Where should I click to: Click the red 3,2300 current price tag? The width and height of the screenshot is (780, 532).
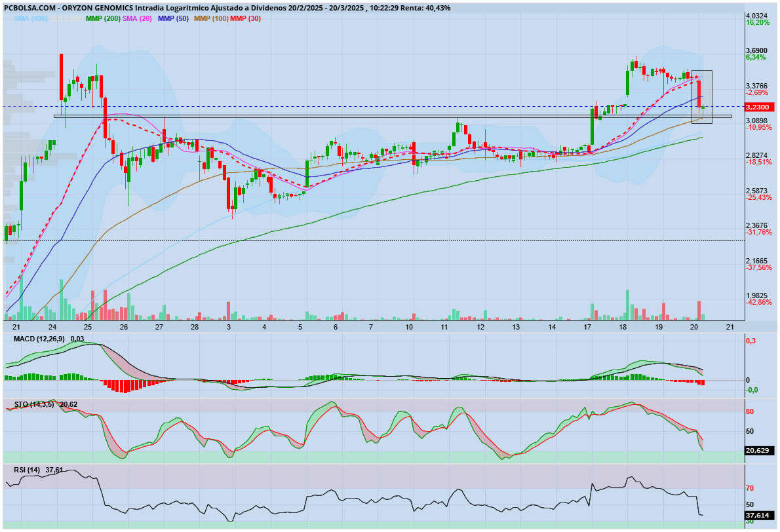click(x=759, y=107)
